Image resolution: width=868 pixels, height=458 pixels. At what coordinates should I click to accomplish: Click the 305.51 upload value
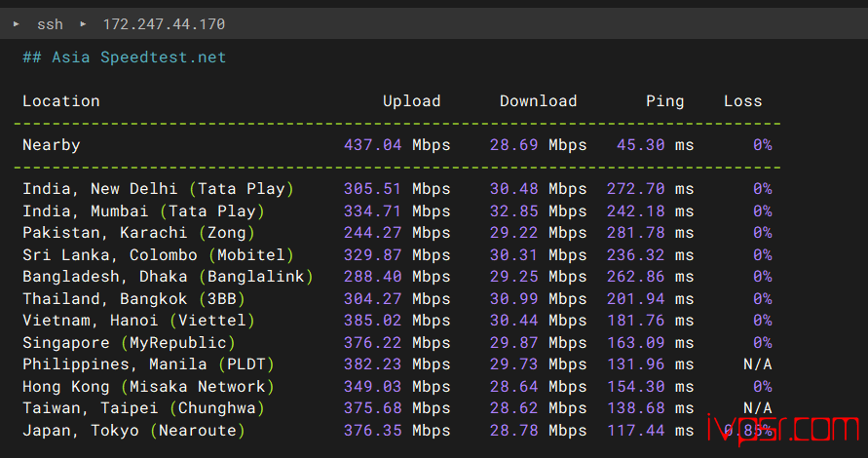click(372, 189)
